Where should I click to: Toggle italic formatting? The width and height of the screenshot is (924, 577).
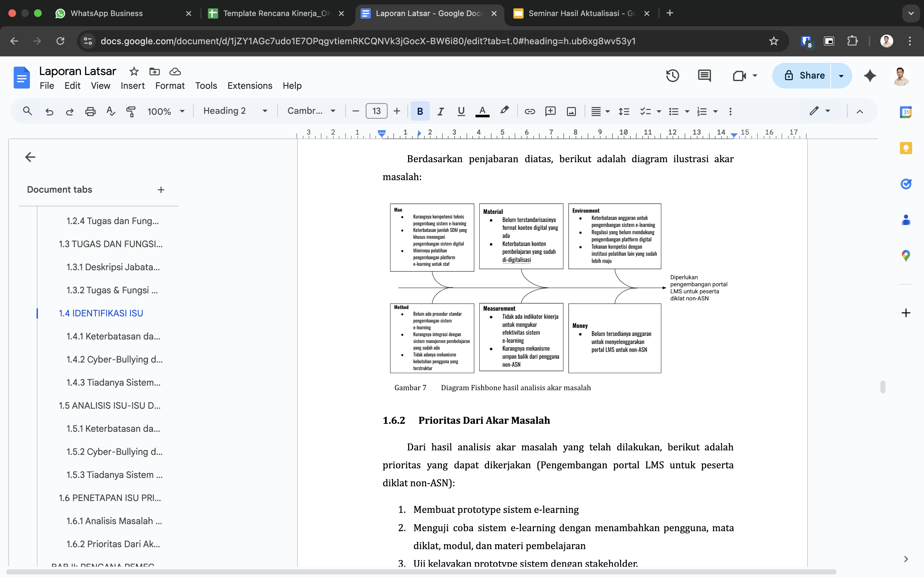point(441,111)
